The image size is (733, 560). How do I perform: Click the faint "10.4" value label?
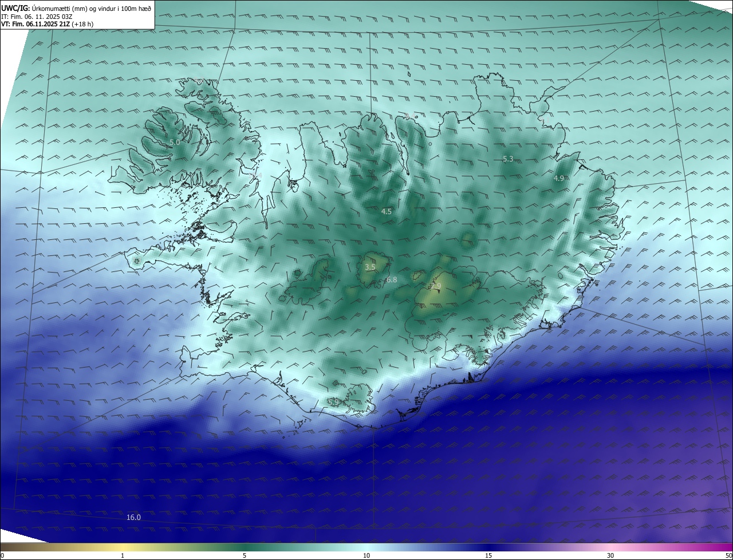(257, 175)
